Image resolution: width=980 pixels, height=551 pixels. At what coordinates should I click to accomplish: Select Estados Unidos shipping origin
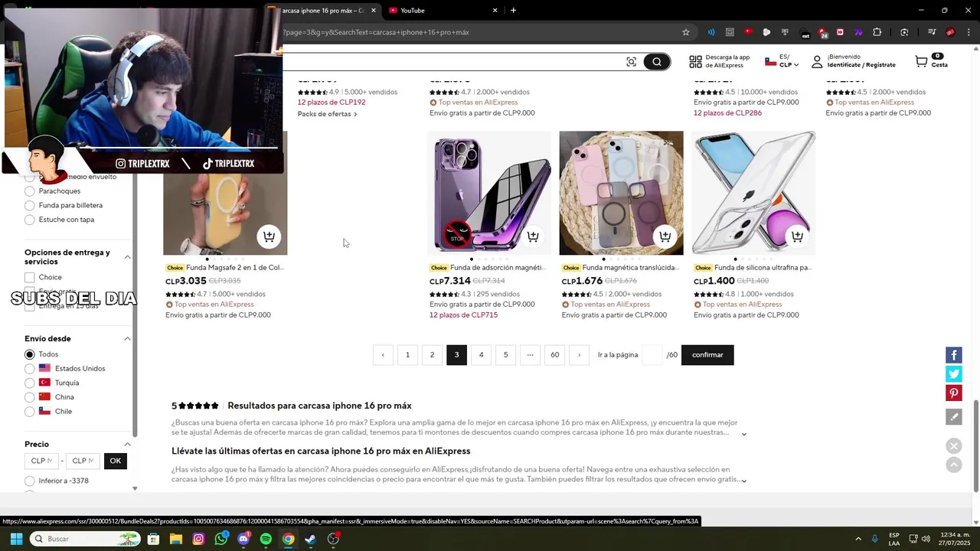pyautogui.click(x=30, y=369)
